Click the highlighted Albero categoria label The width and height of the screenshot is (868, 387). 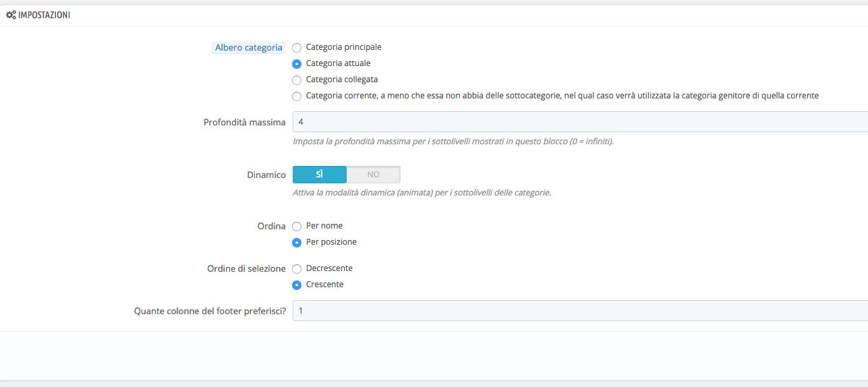tap(249, 48)
